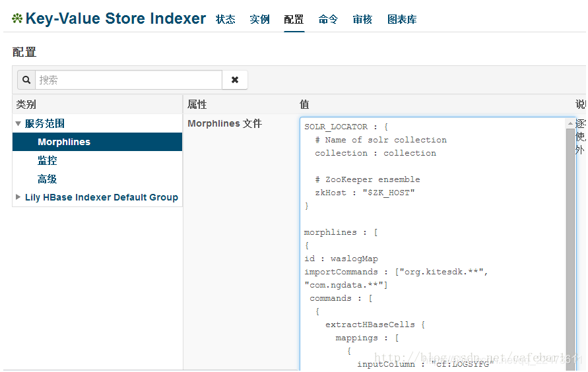Select the 服务范围 category

(x=45, y=123)
